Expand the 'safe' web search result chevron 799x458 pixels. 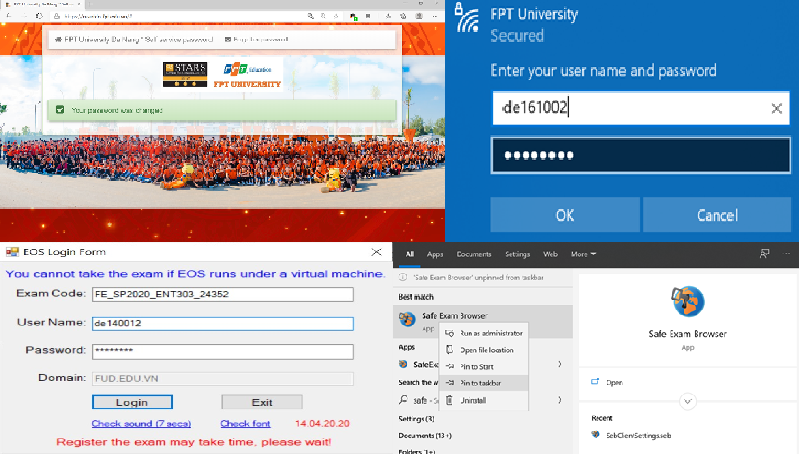[560, 400]
